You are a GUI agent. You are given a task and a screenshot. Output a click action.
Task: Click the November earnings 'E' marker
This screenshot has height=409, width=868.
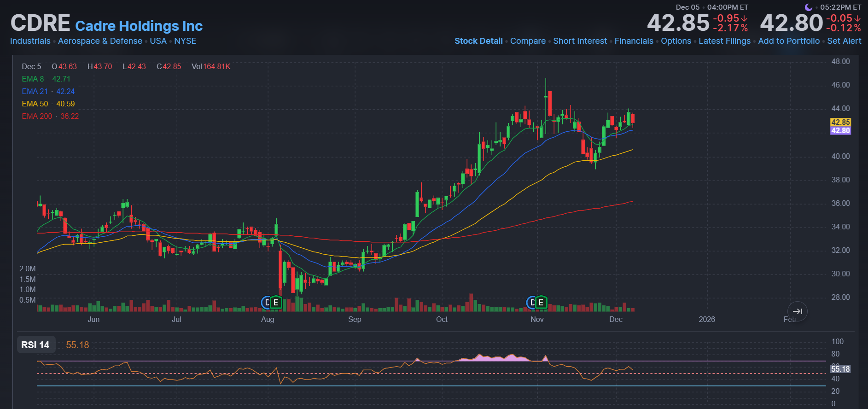541,303
